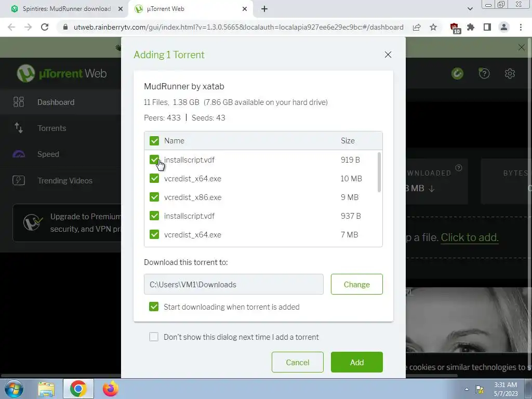Open the Chrome three-dot menu
The height and width of the screenshot is (399, 532).
pos(521,27)
